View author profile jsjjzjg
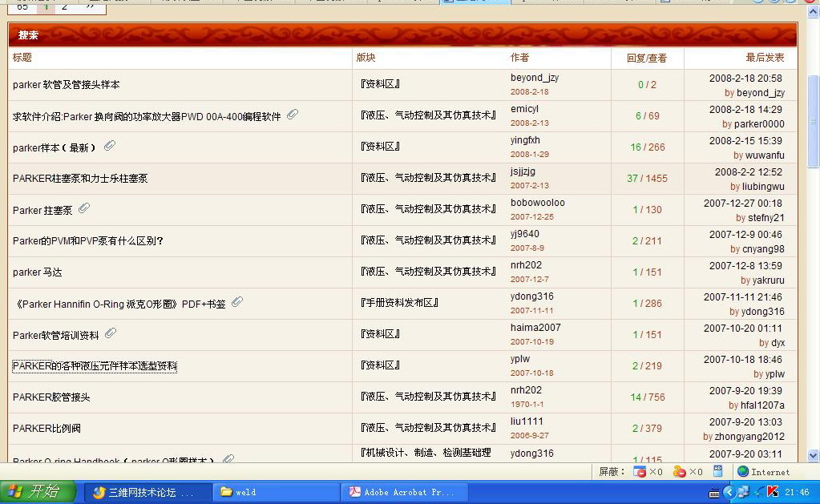The image size is (820, 504). click(523, 171)
